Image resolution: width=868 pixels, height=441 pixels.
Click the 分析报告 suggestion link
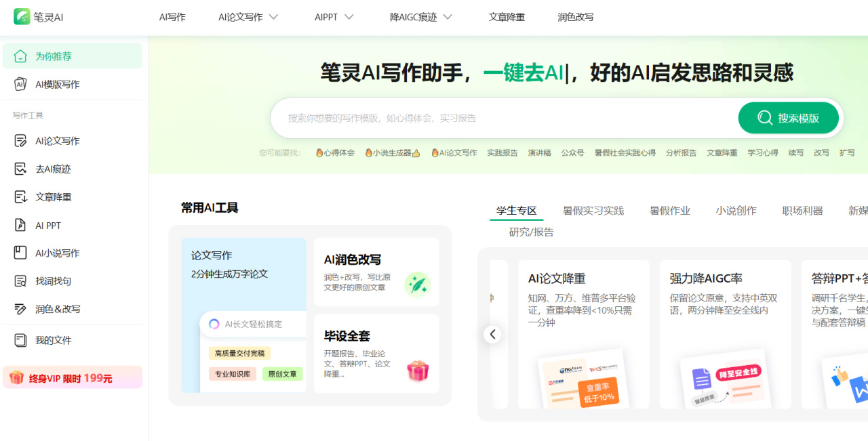[x=681, y=153]
